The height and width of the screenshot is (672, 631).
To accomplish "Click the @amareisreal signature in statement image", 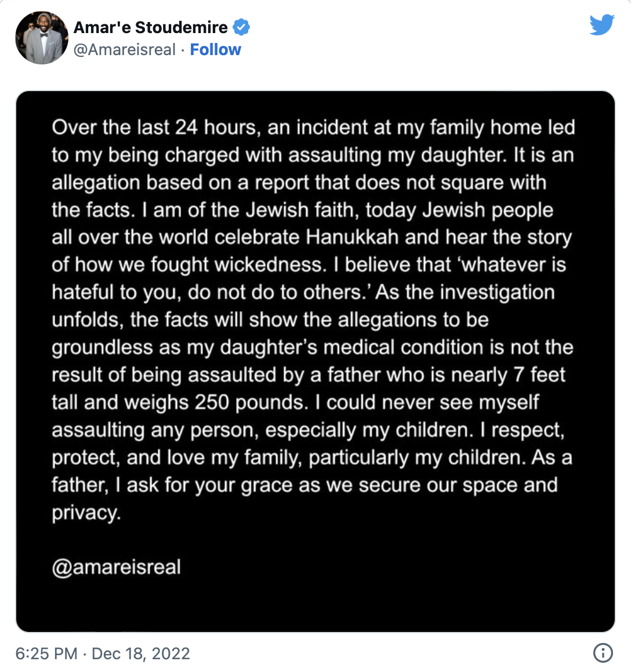I will (x=117, y=567).
